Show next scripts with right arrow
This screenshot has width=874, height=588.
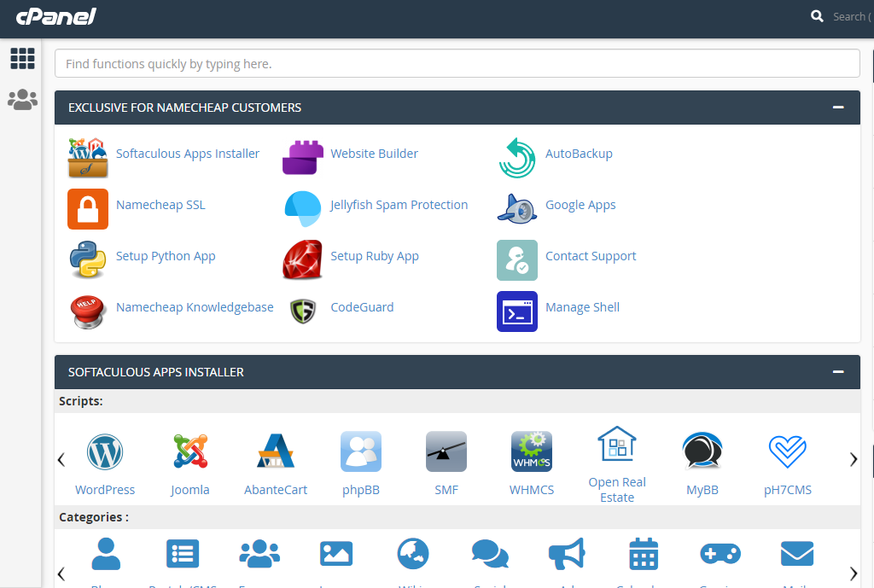tap(853, 459)
